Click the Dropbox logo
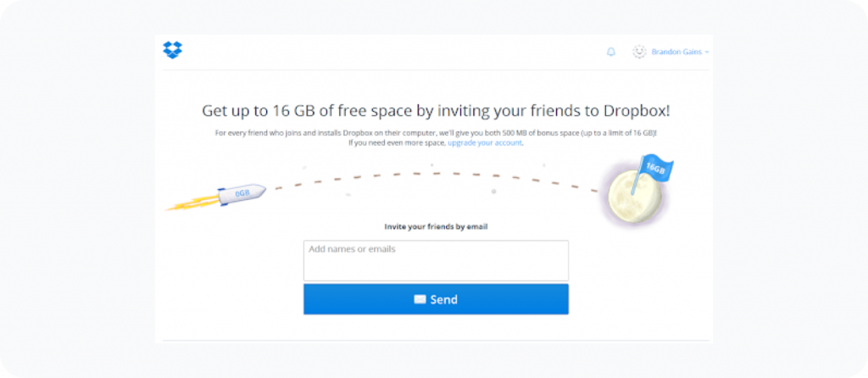This screenshot has width=868, height=378. (173, 51)
